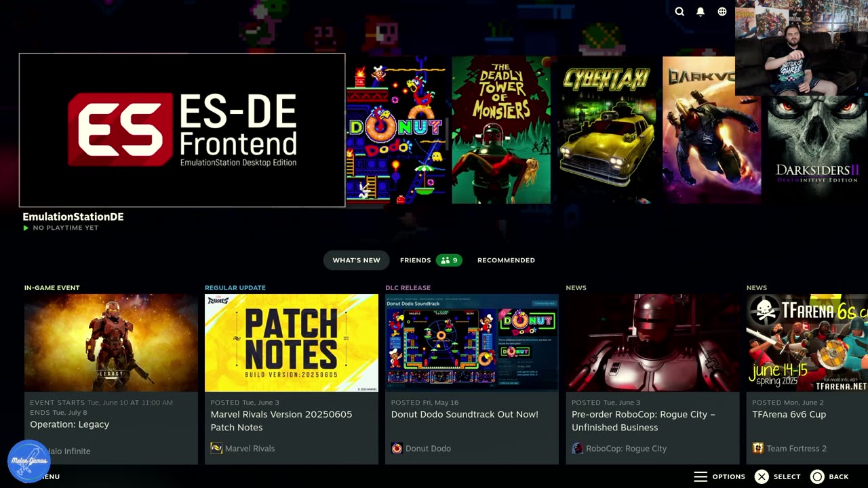Open Donut Dodo Soundtrack Out Now card
Viewport: 868px width, 488px height.
[x=472, y=379]
